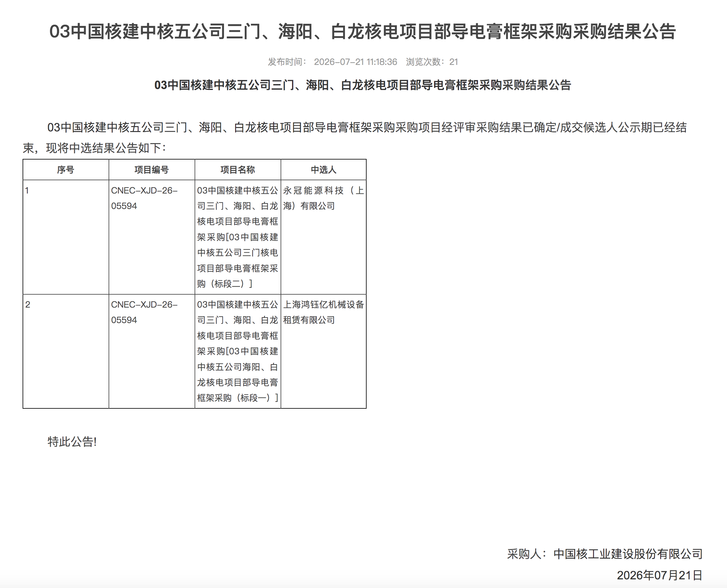Click the 特此公告! closing text
The image size is (727, 588).
click(x=72, y=442)
